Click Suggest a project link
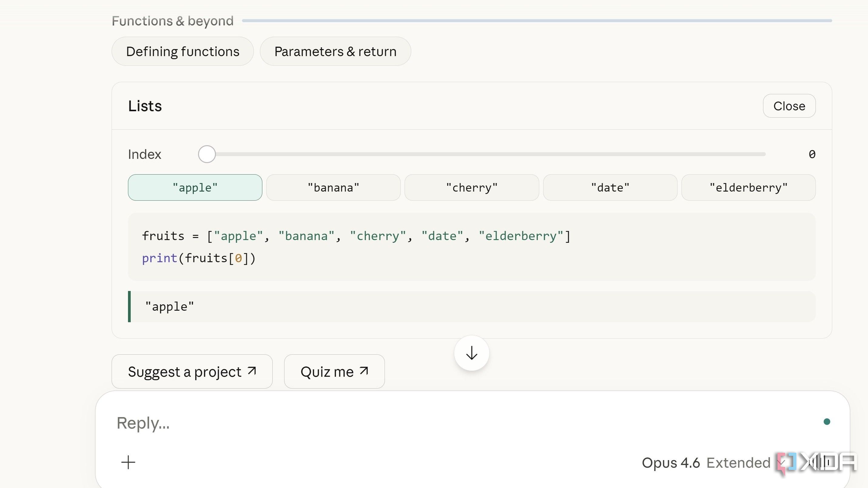Viewport: 868px width, 488px height. (x=192, y=372)
